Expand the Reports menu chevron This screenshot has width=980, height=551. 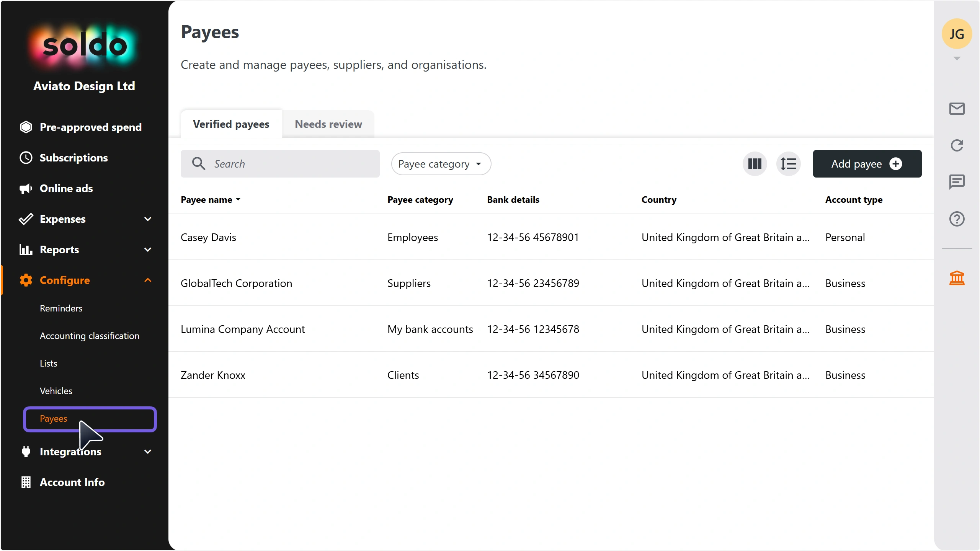pyautogui.click(x=148, y=249)
